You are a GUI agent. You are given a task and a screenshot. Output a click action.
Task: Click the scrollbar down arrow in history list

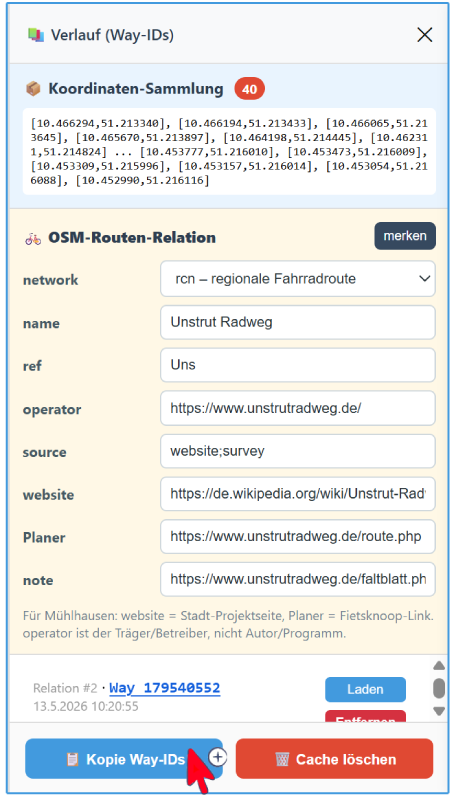pos(439,711)
